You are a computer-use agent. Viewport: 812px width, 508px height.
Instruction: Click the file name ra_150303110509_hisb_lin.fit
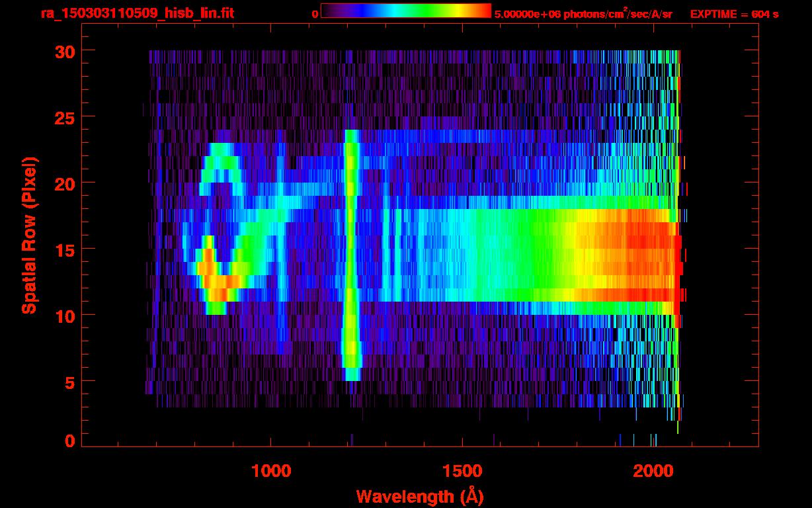137,13
